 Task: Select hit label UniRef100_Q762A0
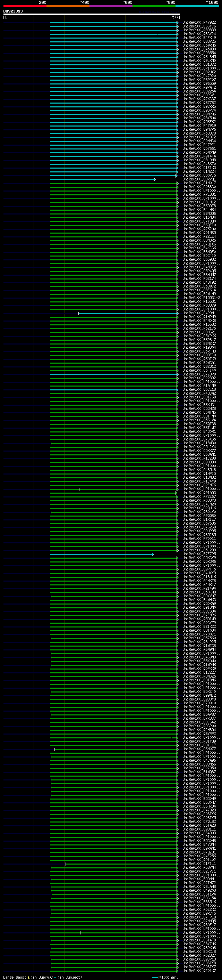[x=199, y=229]
